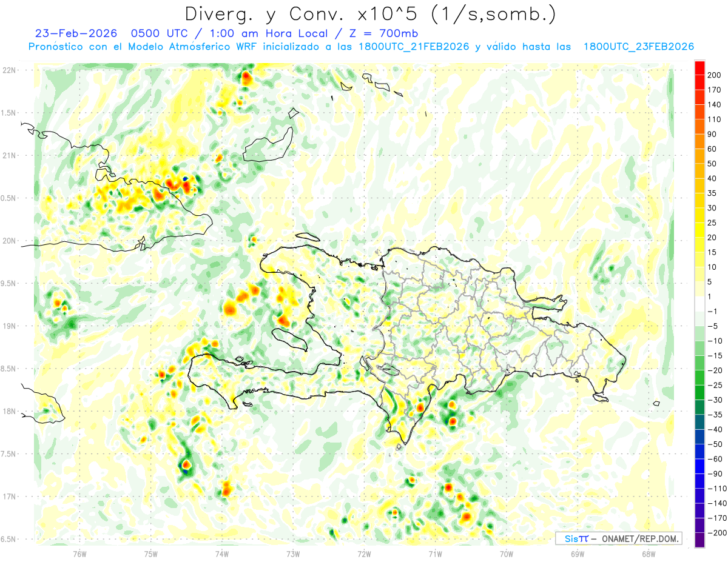Click the colorbar value '140' (positive)
This screenshot has width=728, height=562.
pos(715,104)
